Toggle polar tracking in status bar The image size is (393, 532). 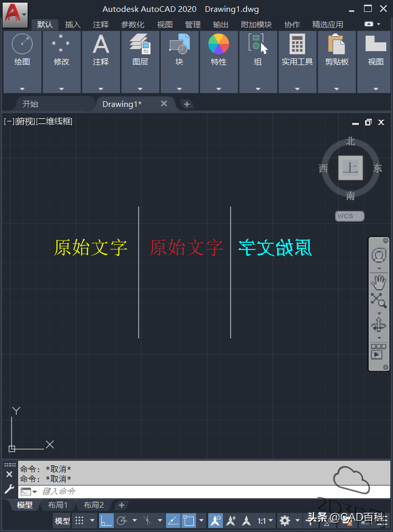[x=122, y=520]
